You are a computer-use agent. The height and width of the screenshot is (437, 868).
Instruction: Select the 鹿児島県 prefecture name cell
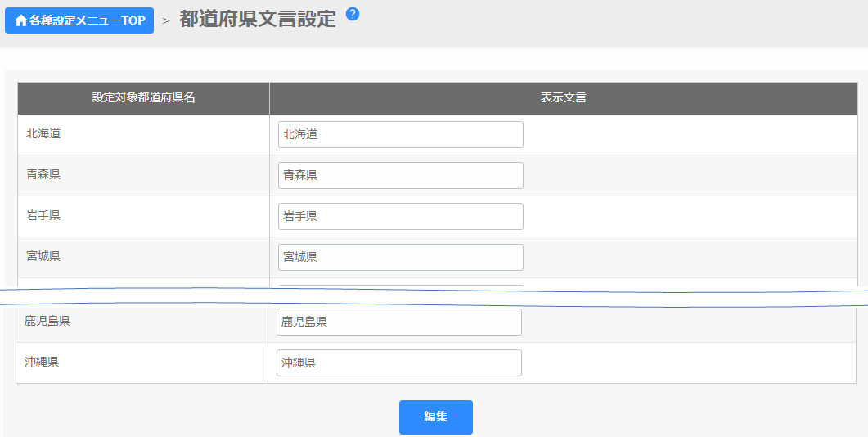pyautogui.click(x=47, y=322)
